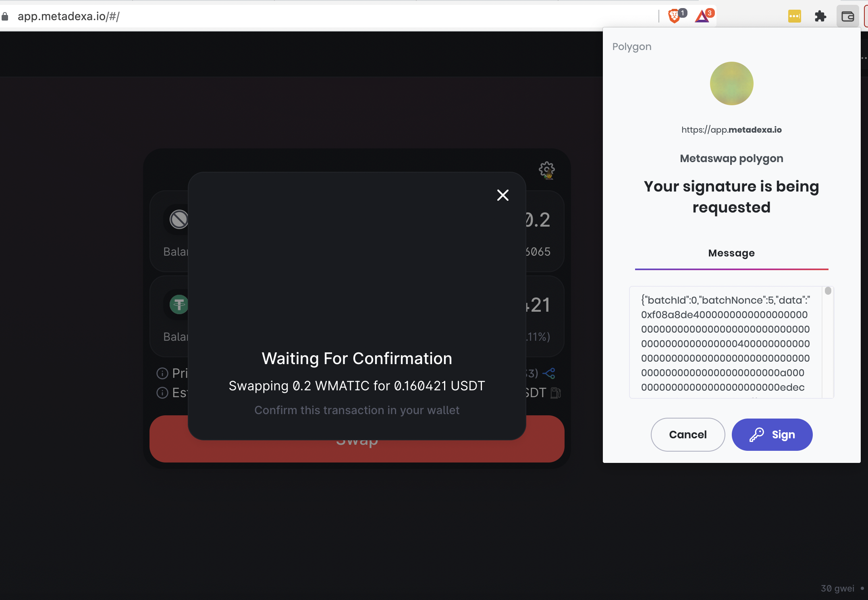
Task: Click the Price info circle icon
Action: (x=162, y=373)
